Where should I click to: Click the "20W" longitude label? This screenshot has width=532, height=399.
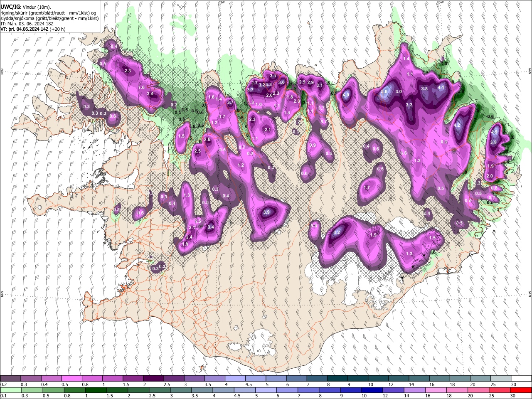click(221, 2)
